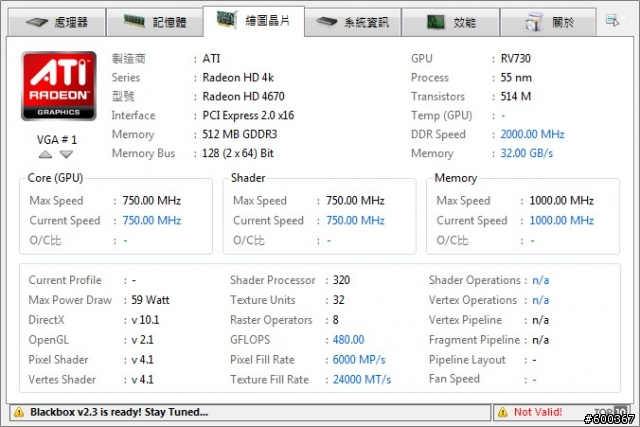
Task: Click the GFLOPS value 480.00
Action: [x=348, y=340]
